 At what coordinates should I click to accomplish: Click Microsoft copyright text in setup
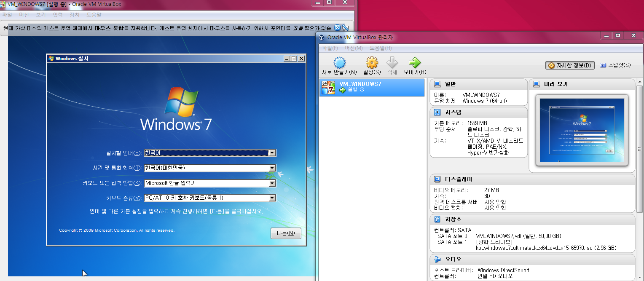coord(117,230)
